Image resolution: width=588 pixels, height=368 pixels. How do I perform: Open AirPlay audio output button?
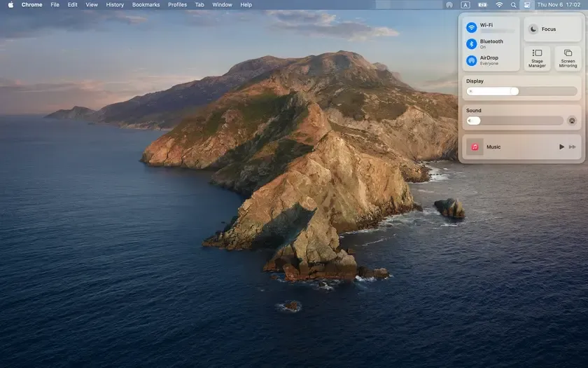point(572,121)
